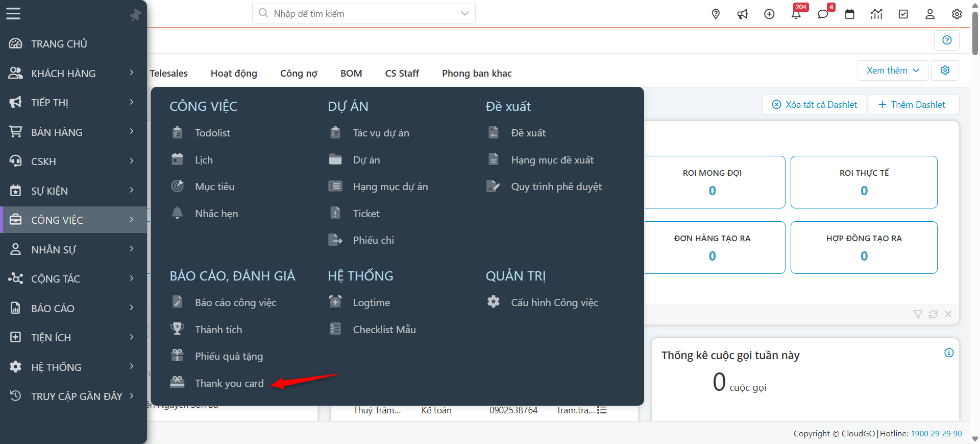Expand Khách hàng sidebar menu
The image size is (980, 444).
(x=73, y=73)
